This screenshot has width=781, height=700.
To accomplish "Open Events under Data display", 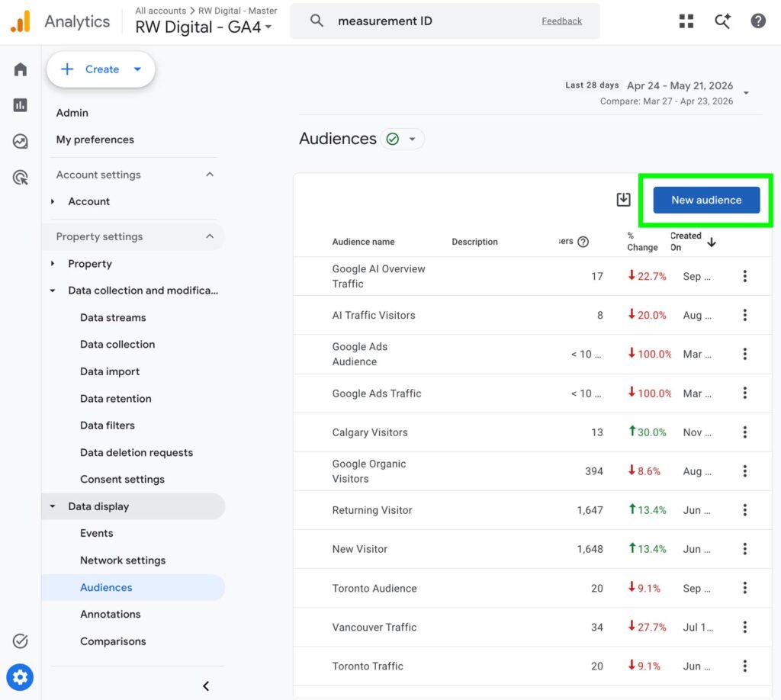I will (97, 533).
